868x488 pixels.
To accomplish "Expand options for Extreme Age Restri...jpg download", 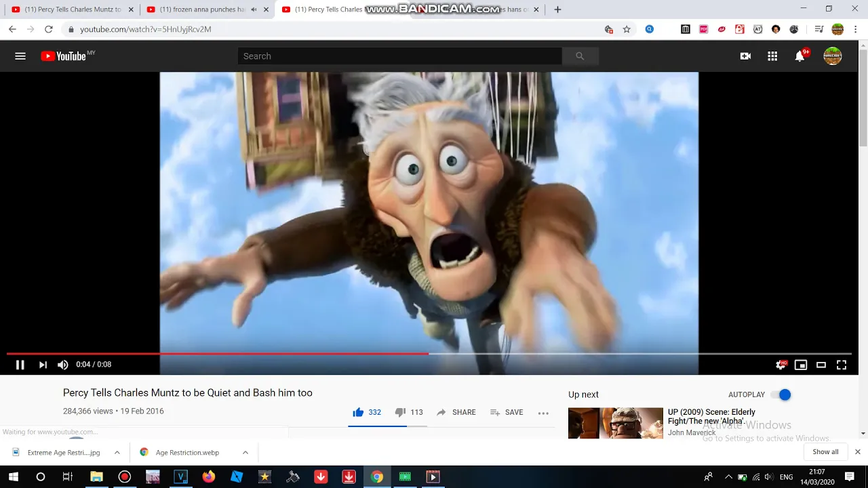I will [x=117, y=452].
